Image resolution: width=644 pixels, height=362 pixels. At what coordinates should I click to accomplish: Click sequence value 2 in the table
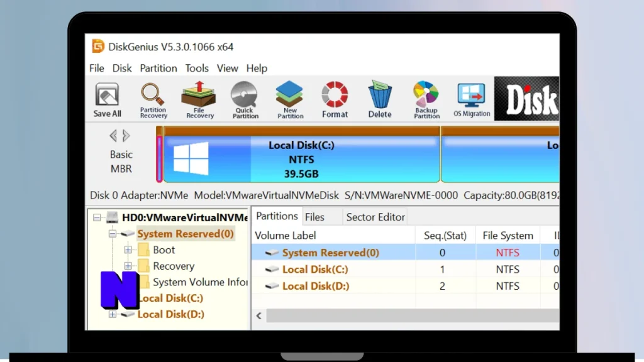point(442,286)
